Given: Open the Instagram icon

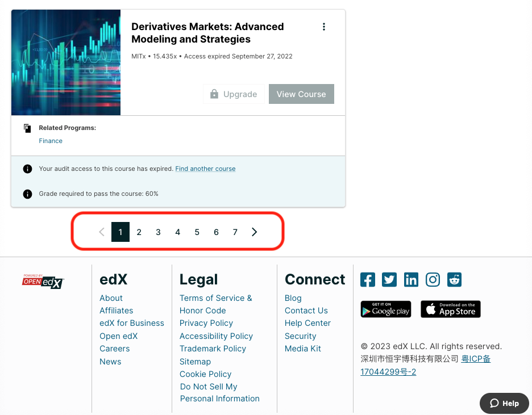Looking at the screenshot, I should pyautogui.click(x=433, y=279).
